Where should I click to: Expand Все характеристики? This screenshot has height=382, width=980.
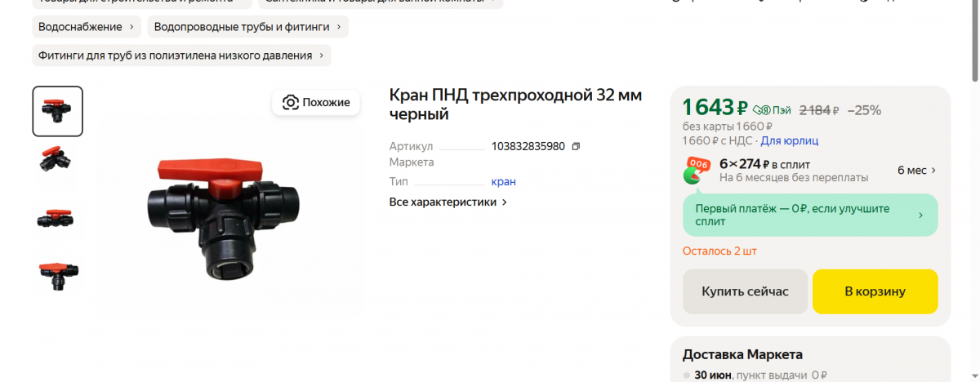[x=448, y=202]
